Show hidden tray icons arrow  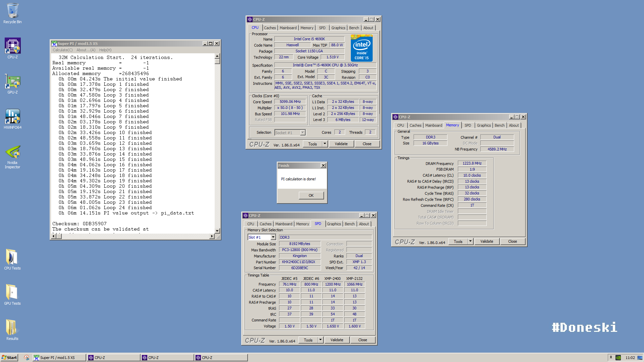pyautogui.click(x=611, y=358)
